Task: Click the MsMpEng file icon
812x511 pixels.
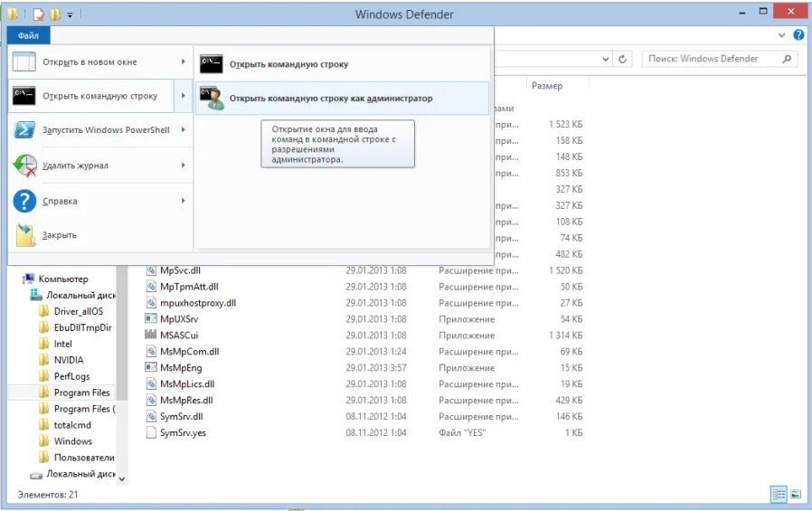Action: (x=151, y=367)
